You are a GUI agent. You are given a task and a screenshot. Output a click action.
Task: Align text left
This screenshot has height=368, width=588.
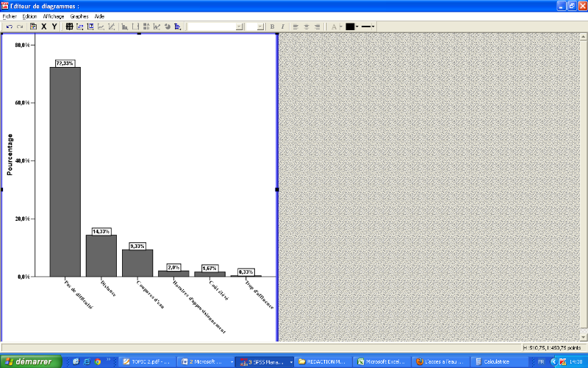point(296,26)
